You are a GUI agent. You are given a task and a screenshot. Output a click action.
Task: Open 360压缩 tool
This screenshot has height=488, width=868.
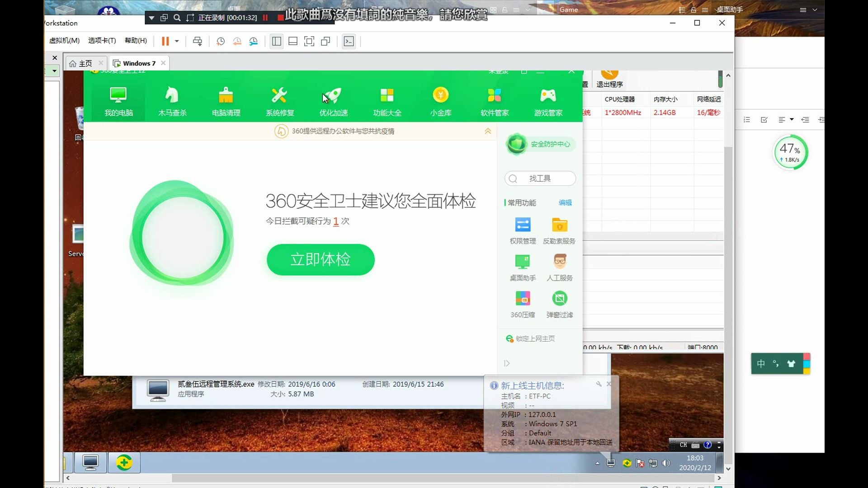pyautogui.click(x=523, y=305)
